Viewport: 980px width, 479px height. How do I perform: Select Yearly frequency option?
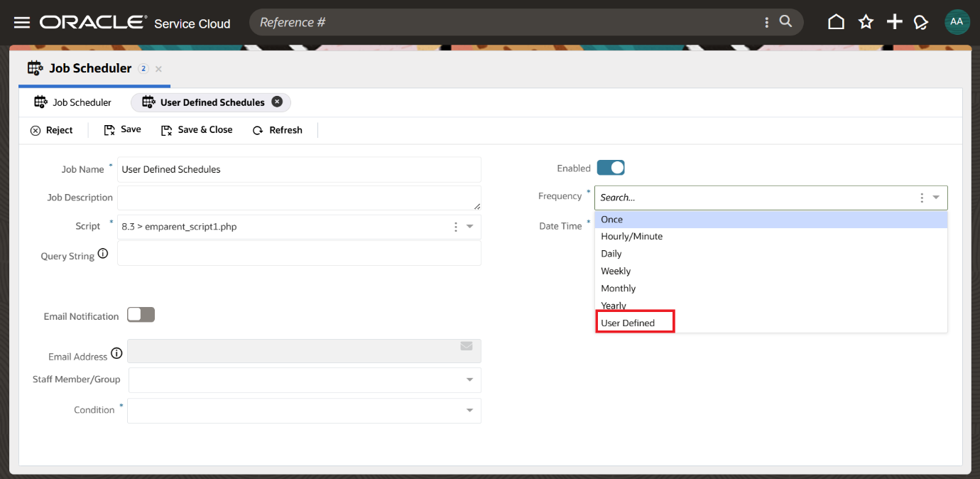tap(771, 306)
